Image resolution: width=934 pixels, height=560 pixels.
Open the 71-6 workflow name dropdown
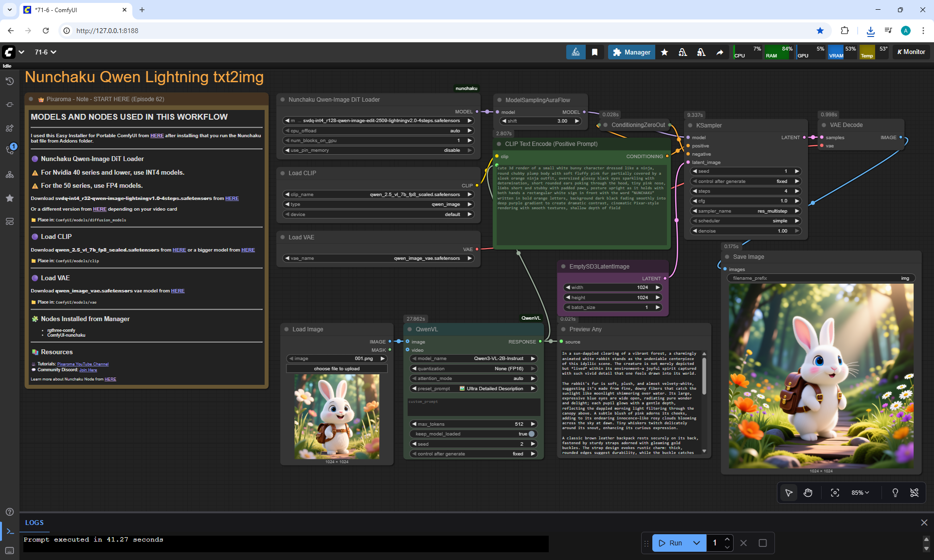point(45,52)
